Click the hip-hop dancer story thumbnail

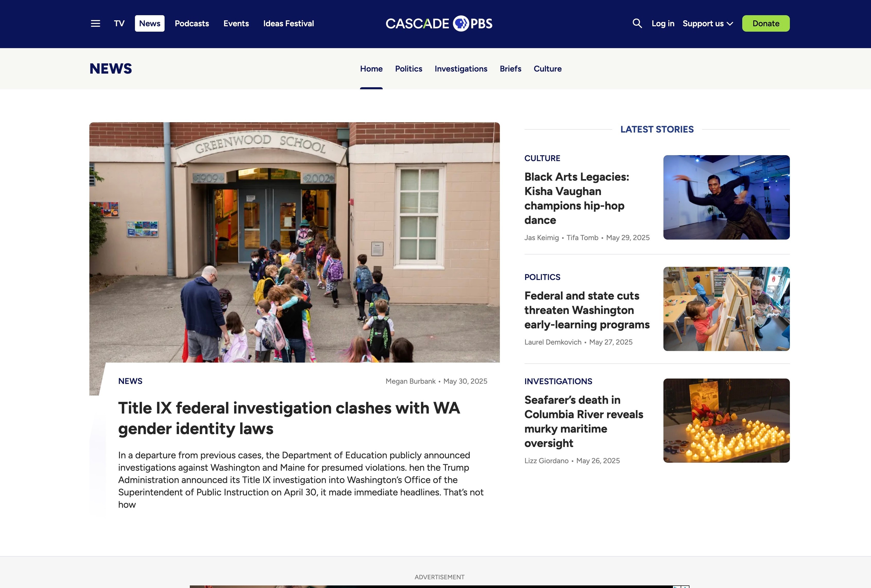[726, 197]
